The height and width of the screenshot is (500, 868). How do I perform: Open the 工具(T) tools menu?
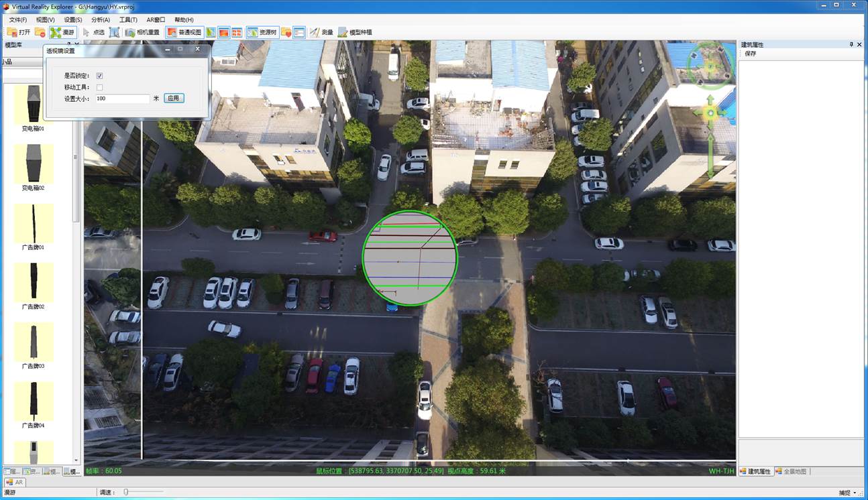pos(128,20)
